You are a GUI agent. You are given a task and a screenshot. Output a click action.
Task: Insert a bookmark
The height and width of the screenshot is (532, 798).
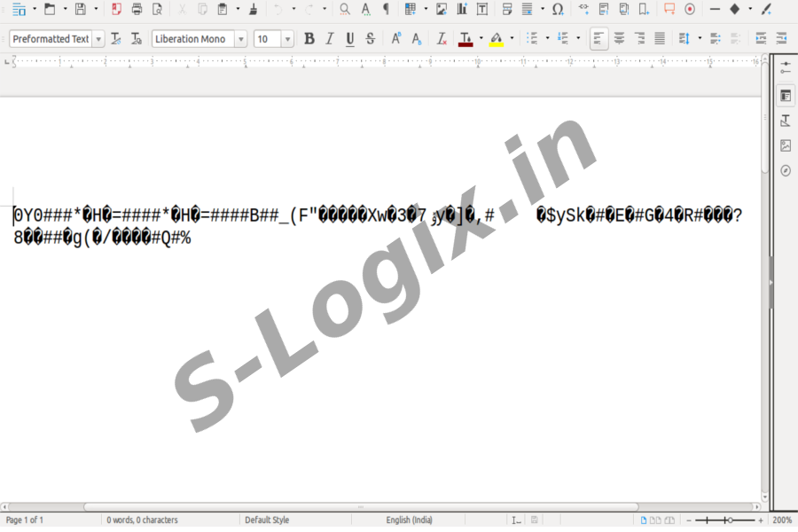645,9
